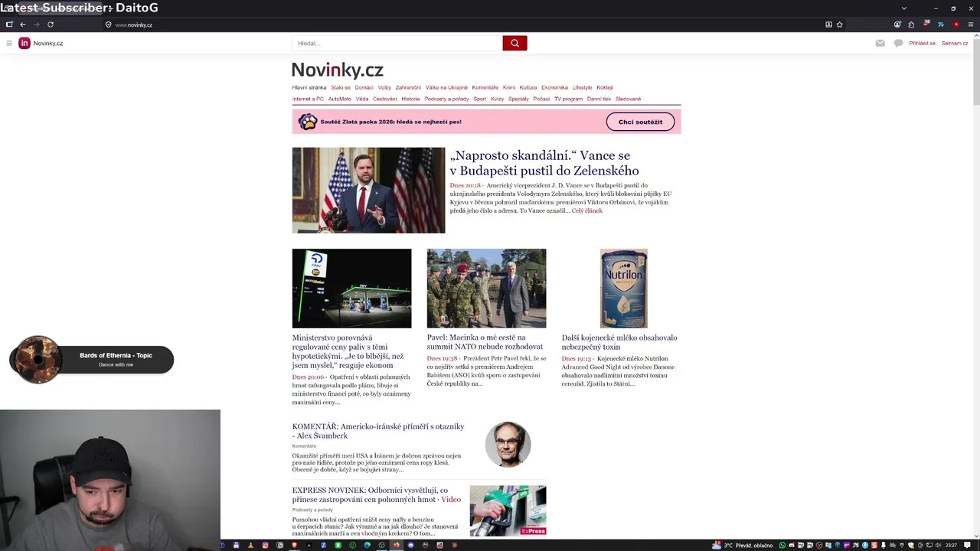This screenshot has width=980, height=551.
Task: Click the Chci soutěžit button
Action: (x=640, y=122)
